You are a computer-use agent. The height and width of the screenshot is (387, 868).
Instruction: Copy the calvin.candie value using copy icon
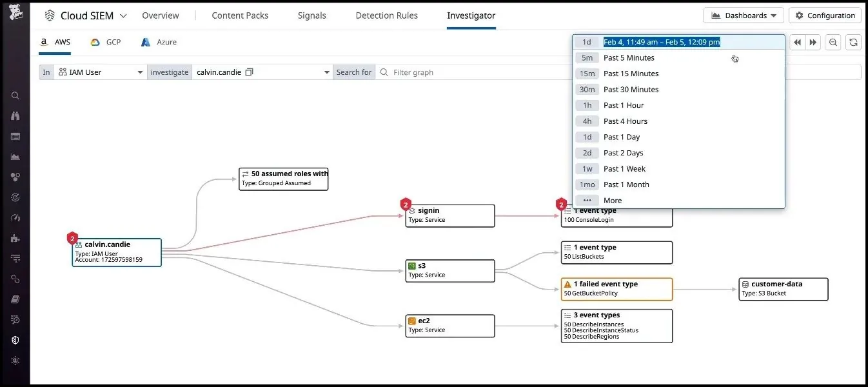pyautogui.click(x=250, y=72)
